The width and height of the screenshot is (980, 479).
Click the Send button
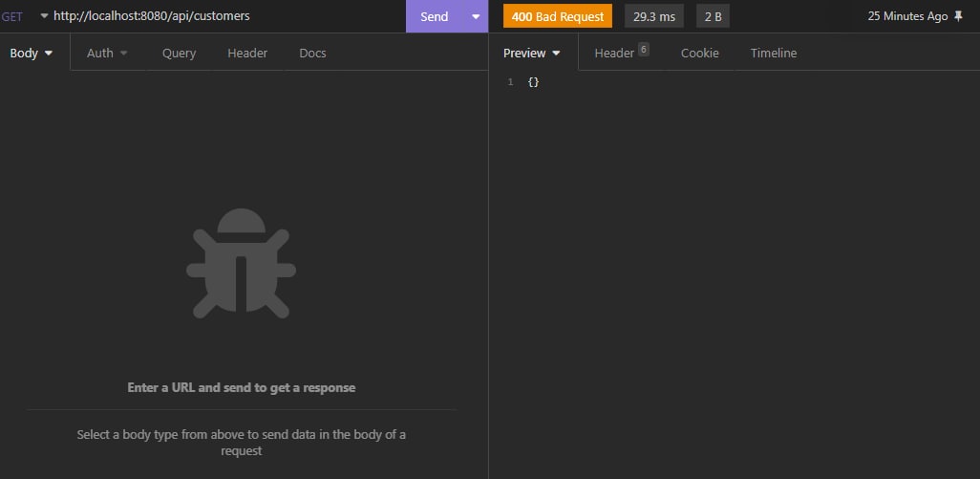pos(435,16)
